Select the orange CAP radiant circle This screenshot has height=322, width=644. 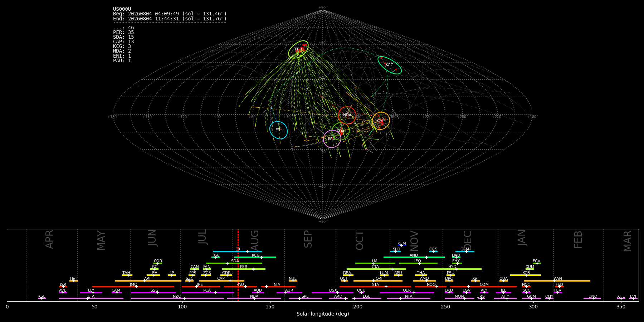(381, 121)
